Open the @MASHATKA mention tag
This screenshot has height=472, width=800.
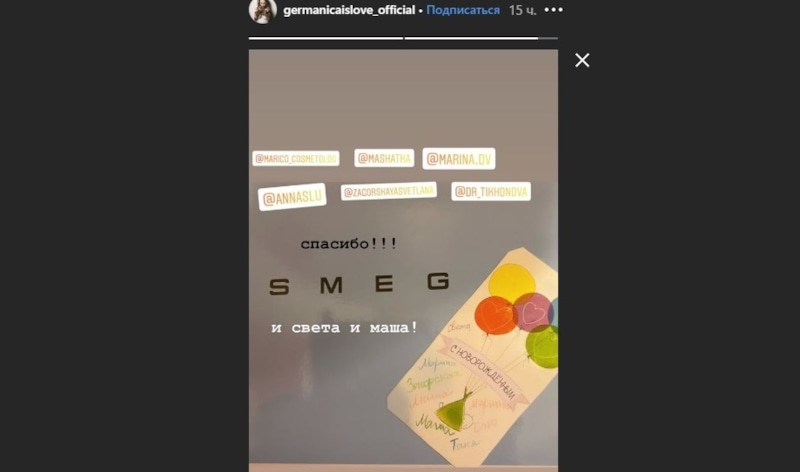point(384,158)
